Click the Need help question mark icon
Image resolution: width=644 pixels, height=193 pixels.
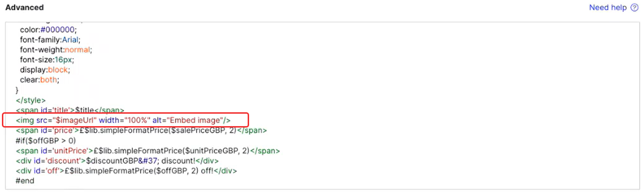tap(634, 8)
